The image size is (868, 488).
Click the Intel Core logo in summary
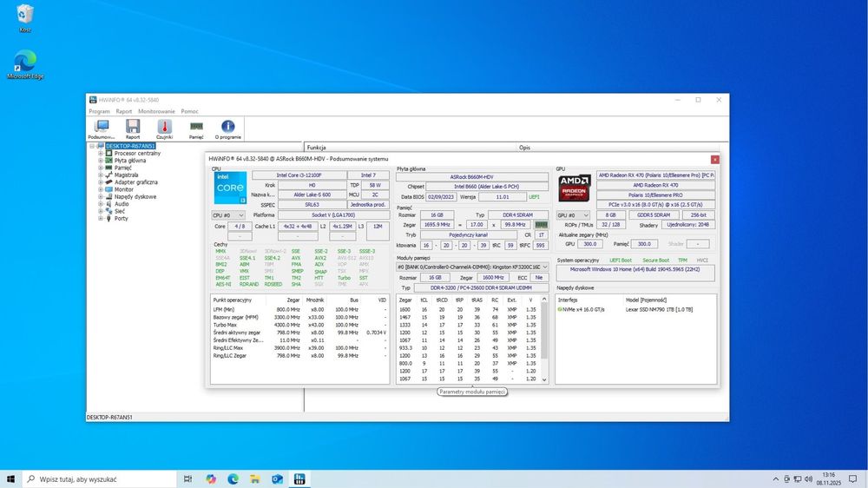point(230,188)
